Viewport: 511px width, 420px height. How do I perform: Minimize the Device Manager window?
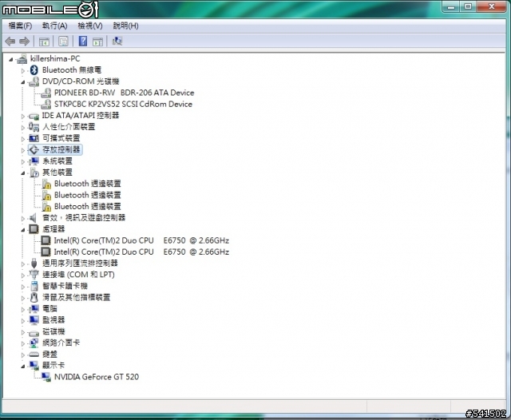[x=451, y=6]
